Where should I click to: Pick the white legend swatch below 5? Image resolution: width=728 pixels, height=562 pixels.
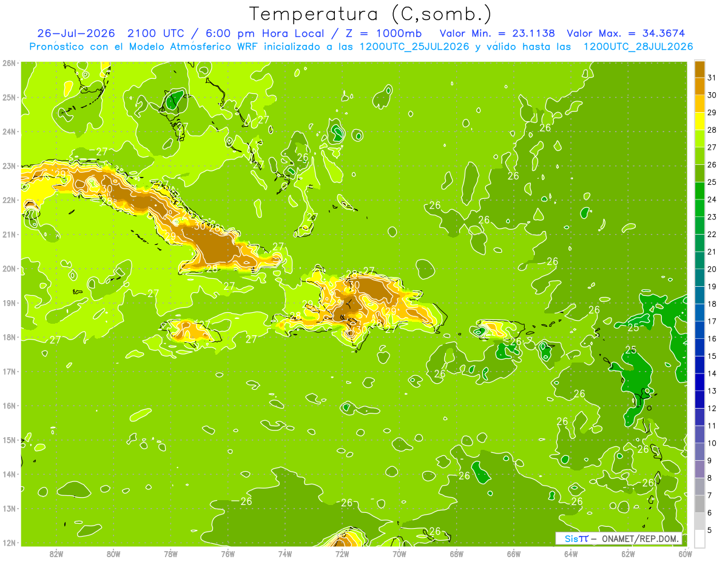699,538
